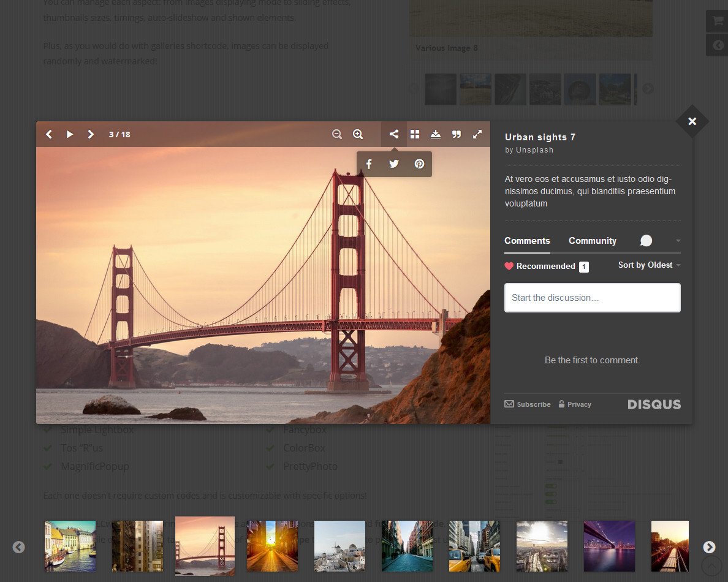
Task: Zoom out of the image
Action: pyautogui.click(x=337, y=134)
